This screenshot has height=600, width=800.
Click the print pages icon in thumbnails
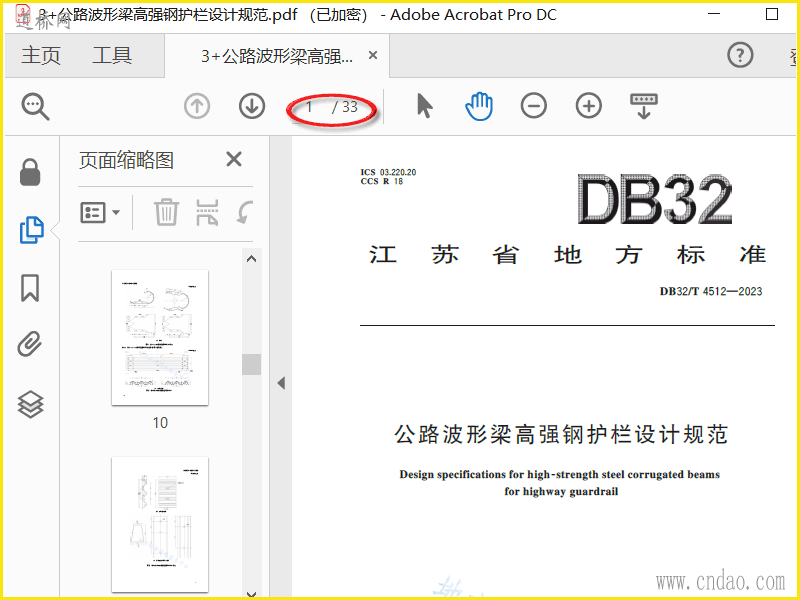pyautogui.click(x=207, y=212)
